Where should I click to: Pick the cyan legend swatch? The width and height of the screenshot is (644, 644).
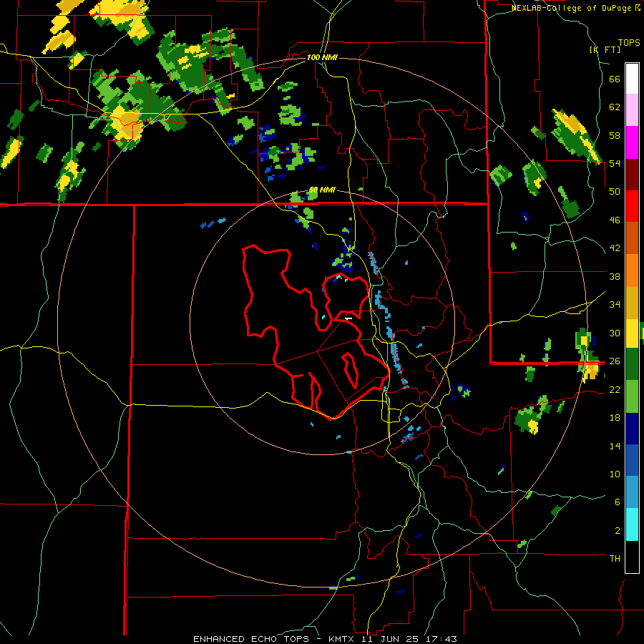[632, 525]
